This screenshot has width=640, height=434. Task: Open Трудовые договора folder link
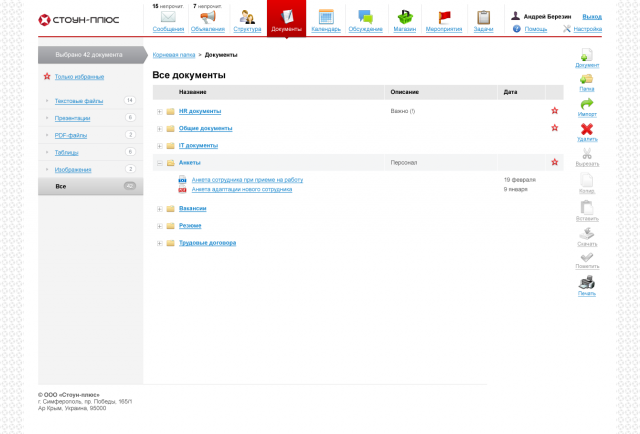click(207, 243)
